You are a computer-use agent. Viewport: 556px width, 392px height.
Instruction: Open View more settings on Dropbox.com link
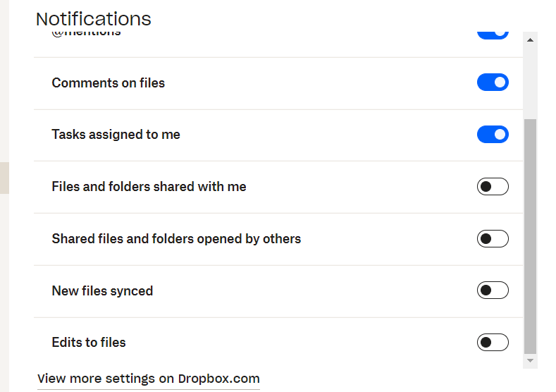148,379
